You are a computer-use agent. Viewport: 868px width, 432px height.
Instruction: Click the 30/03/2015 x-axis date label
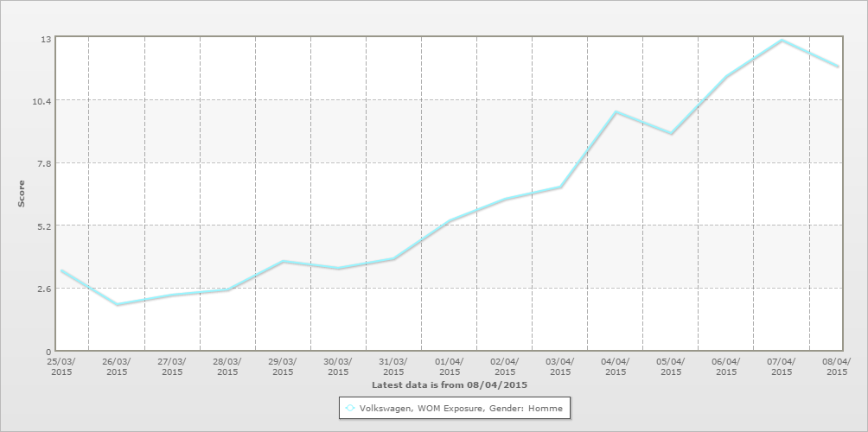338,366
